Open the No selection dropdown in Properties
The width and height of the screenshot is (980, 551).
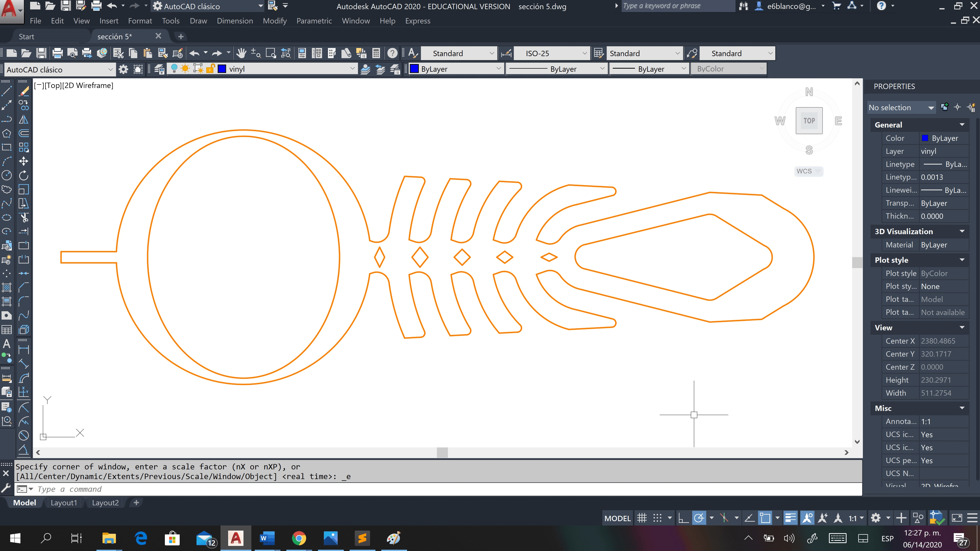tap(930, 108)
